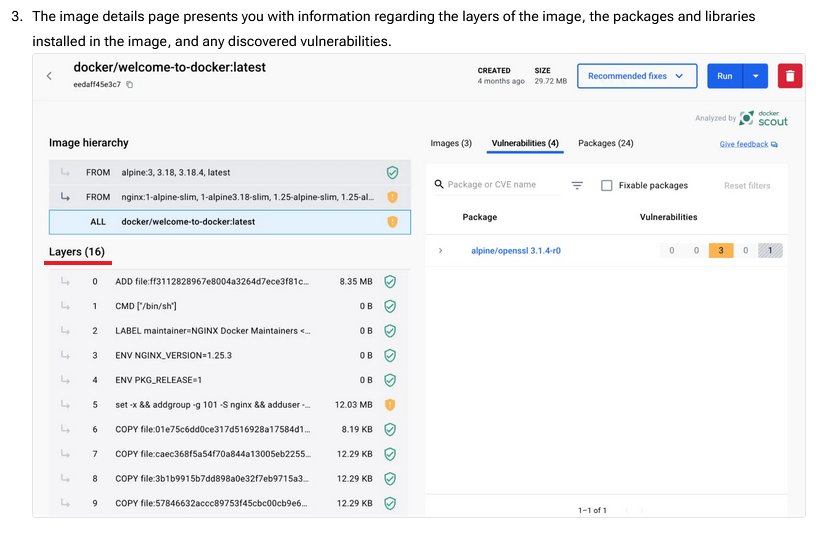Click green shield on CMD /bin/sh layer
818x544 pixels.
[x=390, y=306]
